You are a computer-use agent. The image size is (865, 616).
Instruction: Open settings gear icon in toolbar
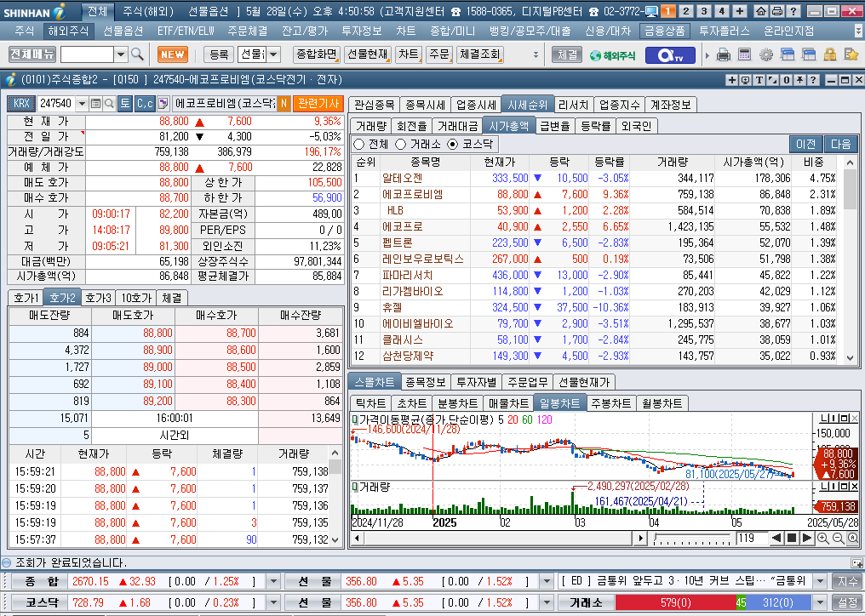[765, 54]
